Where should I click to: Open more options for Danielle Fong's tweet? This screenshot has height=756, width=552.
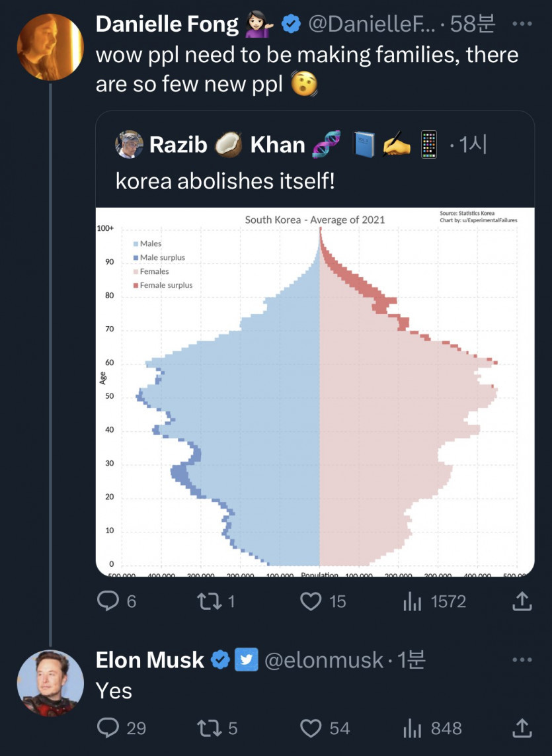tap(522, 24)
